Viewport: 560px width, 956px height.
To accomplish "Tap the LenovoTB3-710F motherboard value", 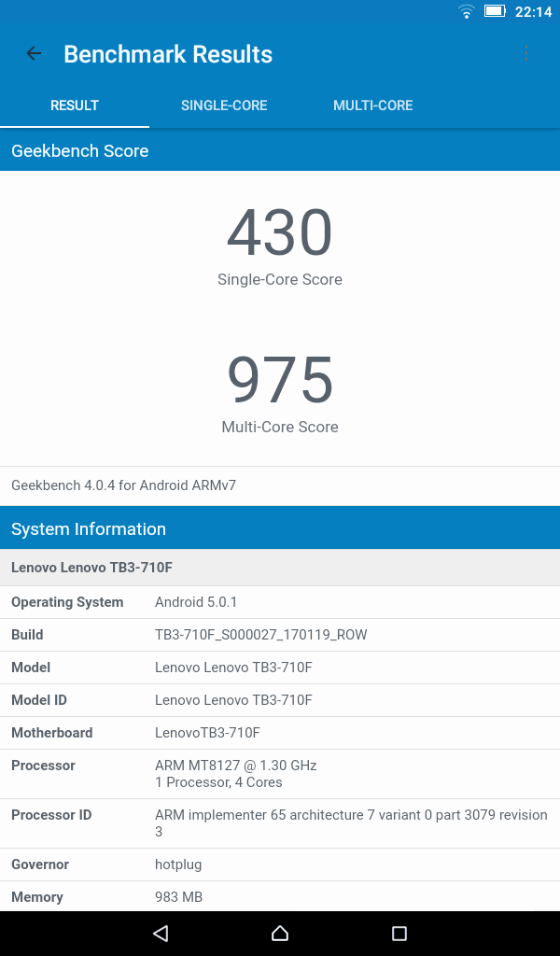I will pyautogui.click(x=208, y=733).
